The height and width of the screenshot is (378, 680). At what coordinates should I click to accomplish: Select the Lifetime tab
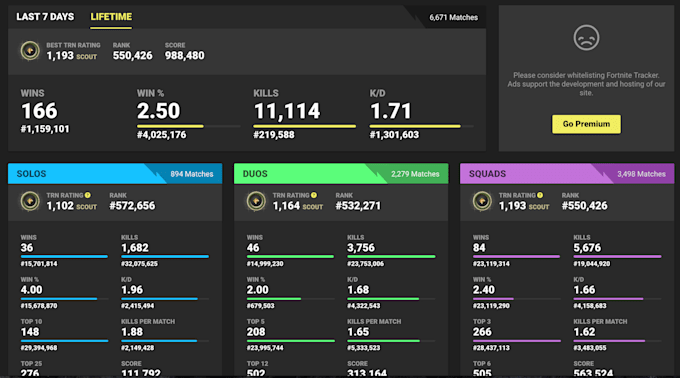111,17
